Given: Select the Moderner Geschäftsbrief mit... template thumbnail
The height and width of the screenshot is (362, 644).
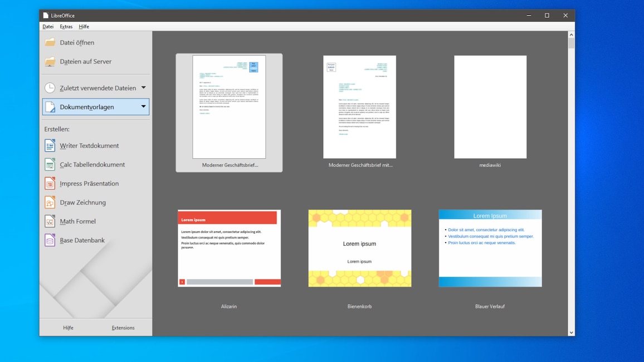Looking at the screenshot, I should pyautogui.click(x=359, y=107).
